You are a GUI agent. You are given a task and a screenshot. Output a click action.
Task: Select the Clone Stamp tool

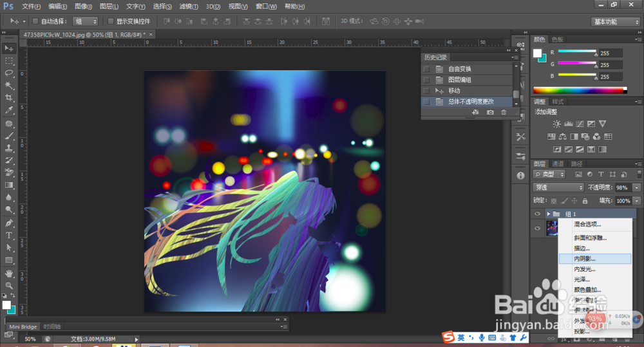tap(8, 148)
